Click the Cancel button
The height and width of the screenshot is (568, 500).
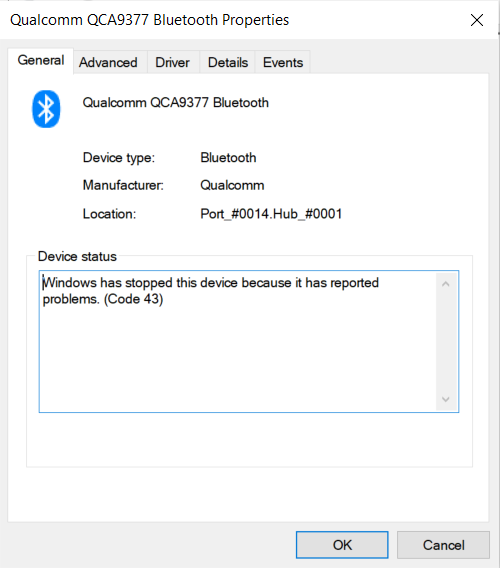(x=443, y=545)
